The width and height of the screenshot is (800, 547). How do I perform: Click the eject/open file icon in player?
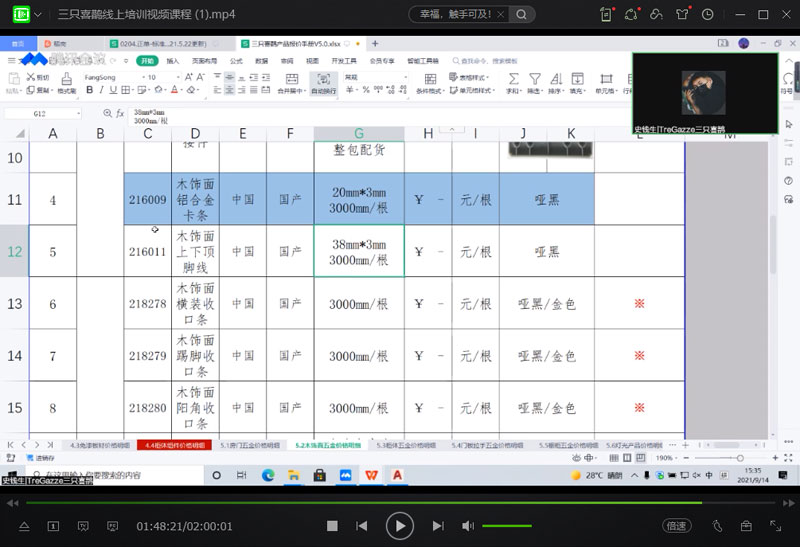pyautogui.click(x=24, y=526)
